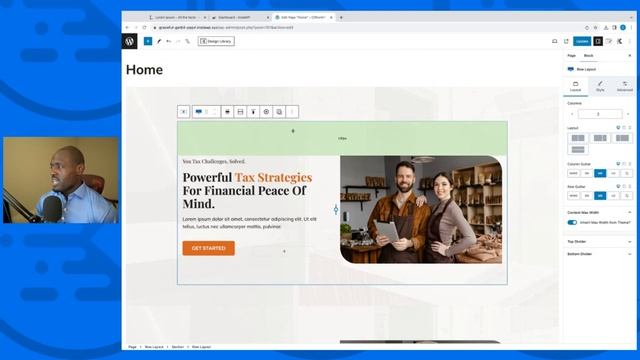The height and width of the screenshot is (360, 640).
Task: Switch to the Page sidebar tab
Action: click(571, 56)
